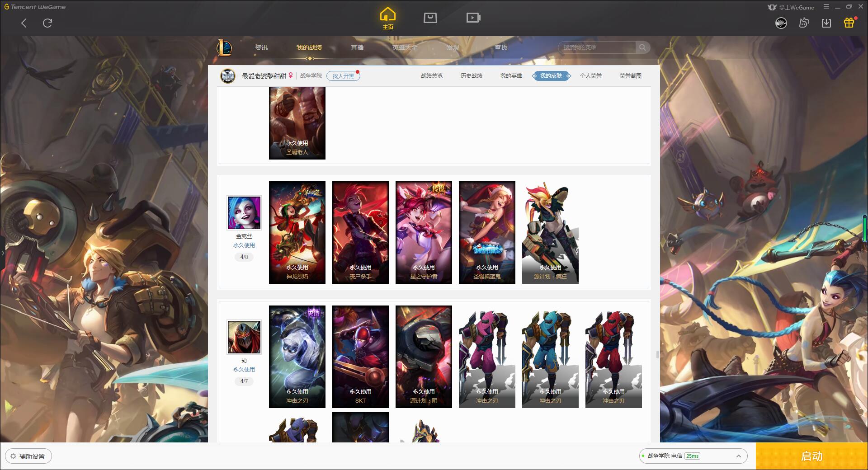Open the download manager icon
The height and width of the screenshot is (470, 868).
pos(826,23)
